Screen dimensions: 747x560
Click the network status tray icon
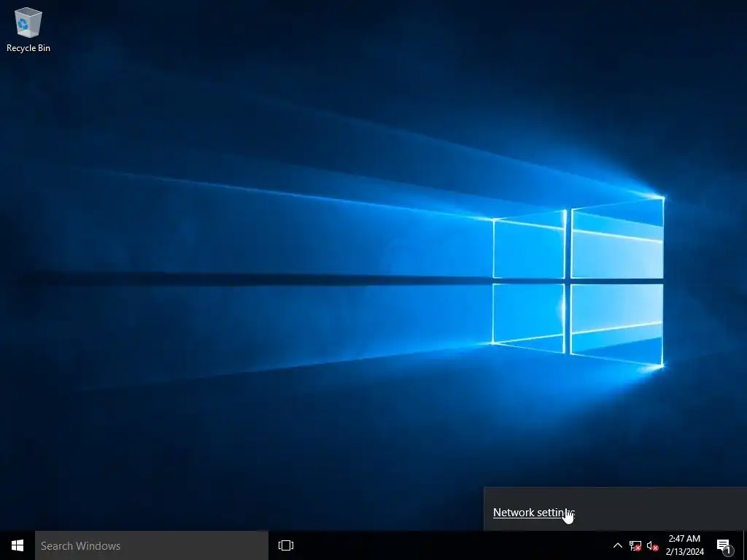click(635, 545)
